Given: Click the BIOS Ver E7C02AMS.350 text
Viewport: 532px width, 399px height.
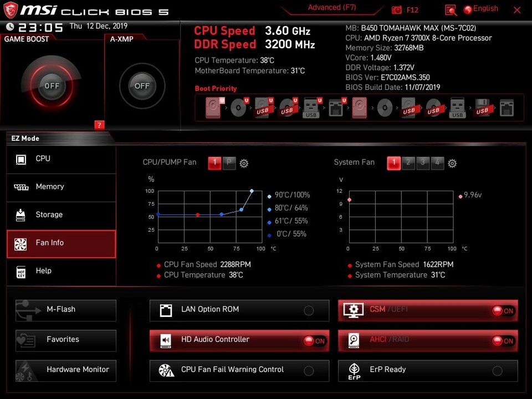Looking at the screenshot, I should 387,78.
